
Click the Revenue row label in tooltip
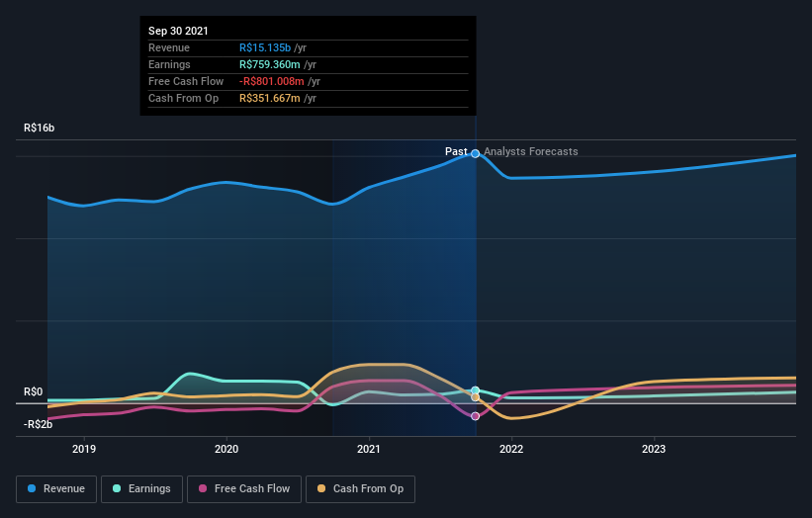(x=169, y=47)
